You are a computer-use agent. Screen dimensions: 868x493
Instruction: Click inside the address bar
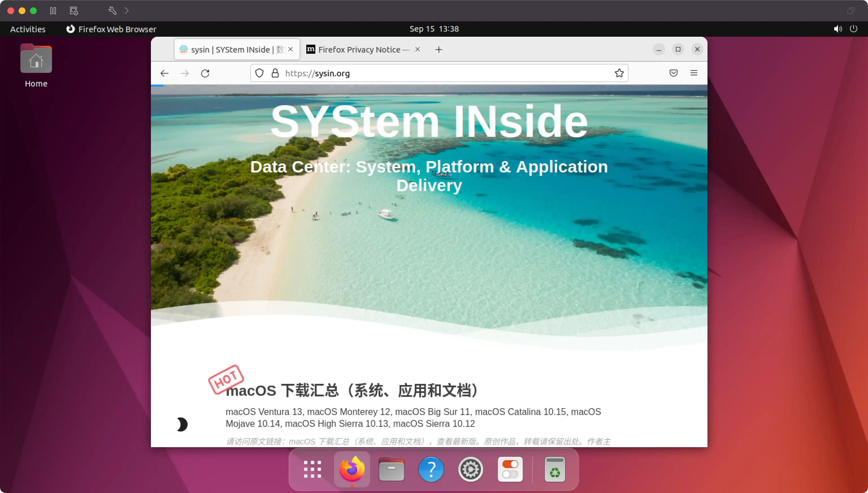(x=406, y=73)
